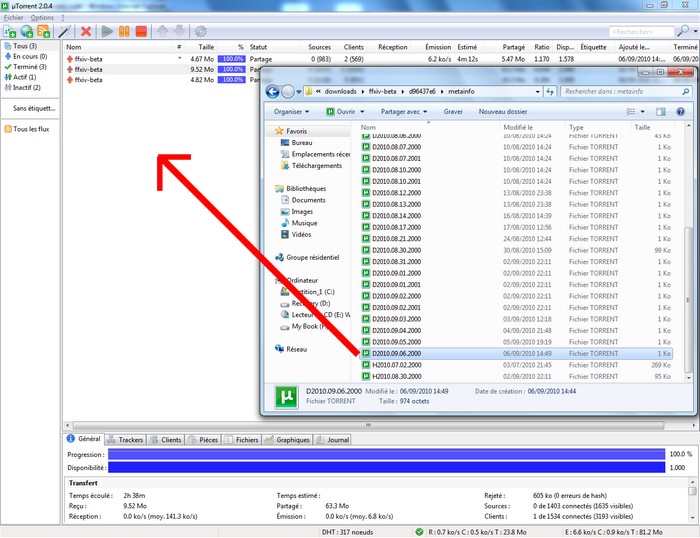This screenshot has width=700, height=538.
Task: Click the Disponibilité availability bar
Action: point(387,467)
